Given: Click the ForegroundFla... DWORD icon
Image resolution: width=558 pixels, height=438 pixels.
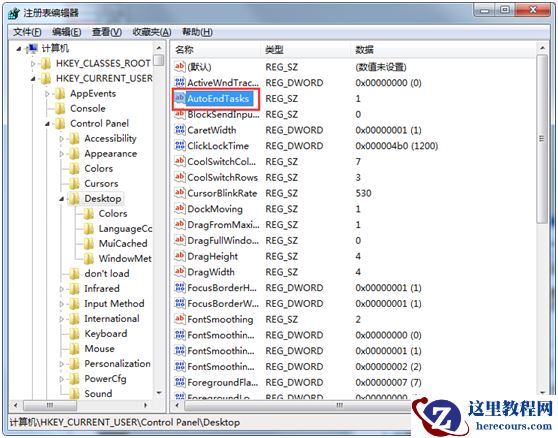Looking at the screenshot, I should point(180,382).
